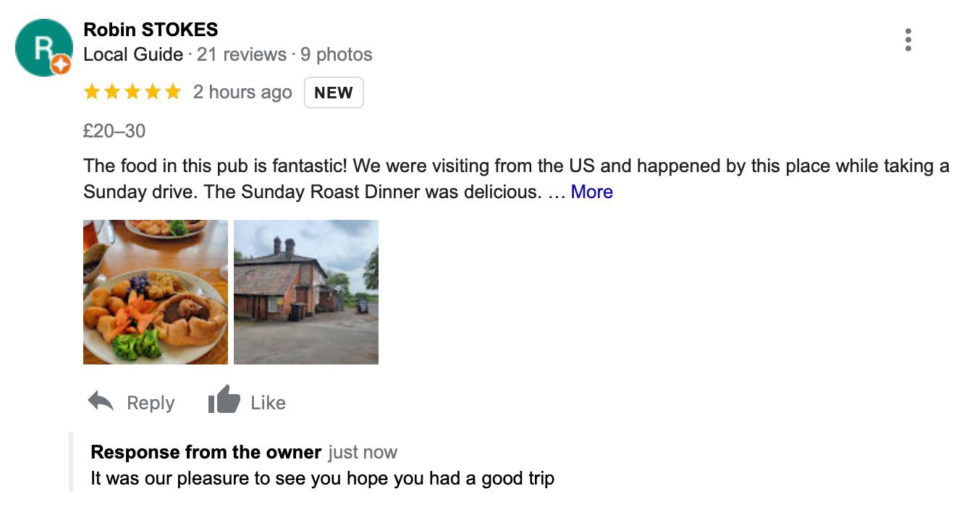The width and height of the screenshot is (980, 512).
Task: Open the brick pub building photo
Action: tap(306, 291)
